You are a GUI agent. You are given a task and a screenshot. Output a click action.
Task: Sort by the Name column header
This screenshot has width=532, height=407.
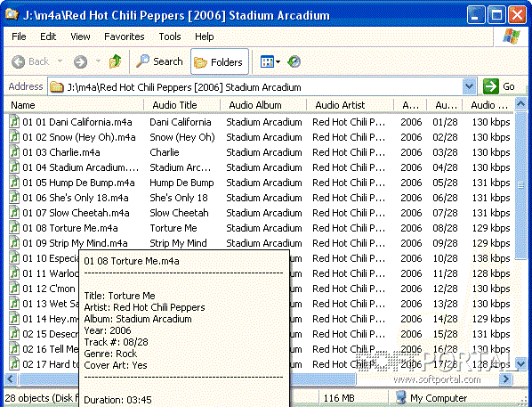tap(74, 105)
